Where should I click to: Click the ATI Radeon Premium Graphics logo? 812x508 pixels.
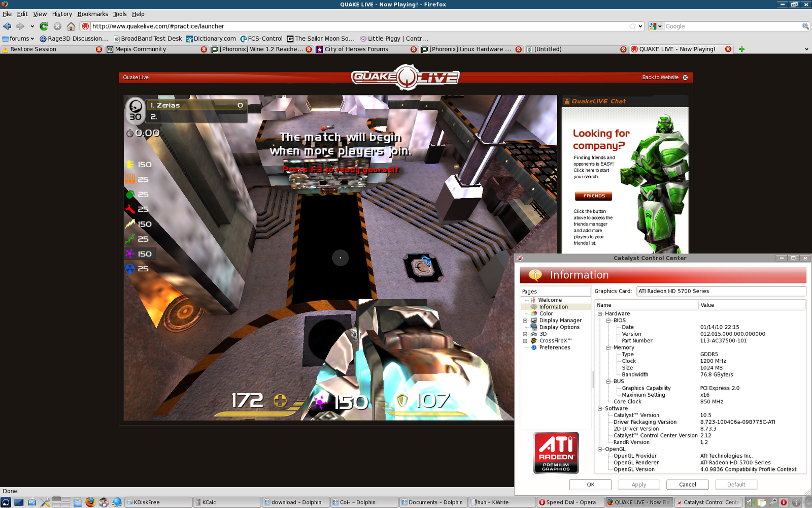pyautogui.click(x=556, y=453)
